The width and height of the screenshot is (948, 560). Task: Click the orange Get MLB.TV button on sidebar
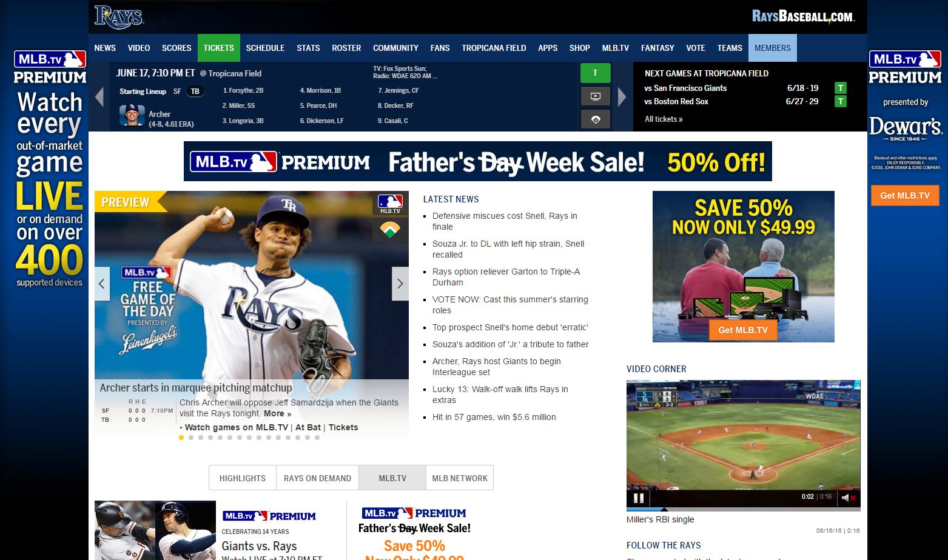[905, 196]
